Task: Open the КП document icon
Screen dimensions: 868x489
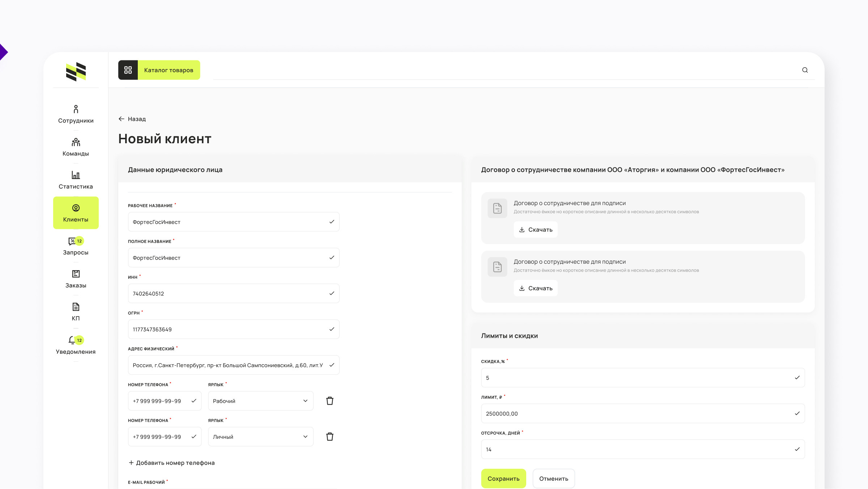Action: coord(76,307)
